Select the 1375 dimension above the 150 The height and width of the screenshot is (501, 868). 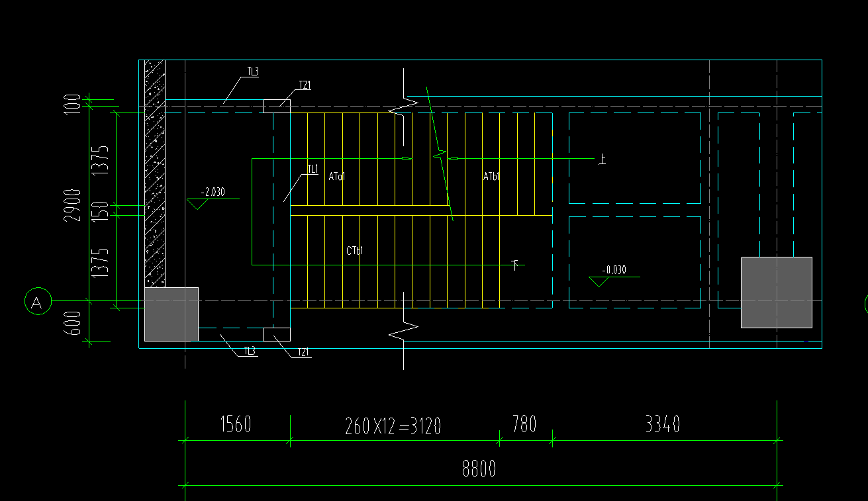point(100,159)
